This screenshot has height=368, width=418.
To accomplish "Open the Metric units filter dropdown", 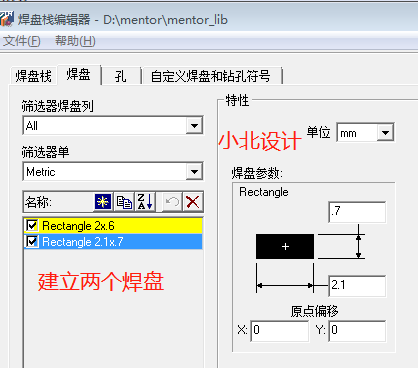I will pyautogui.click(x=113, y=172).
